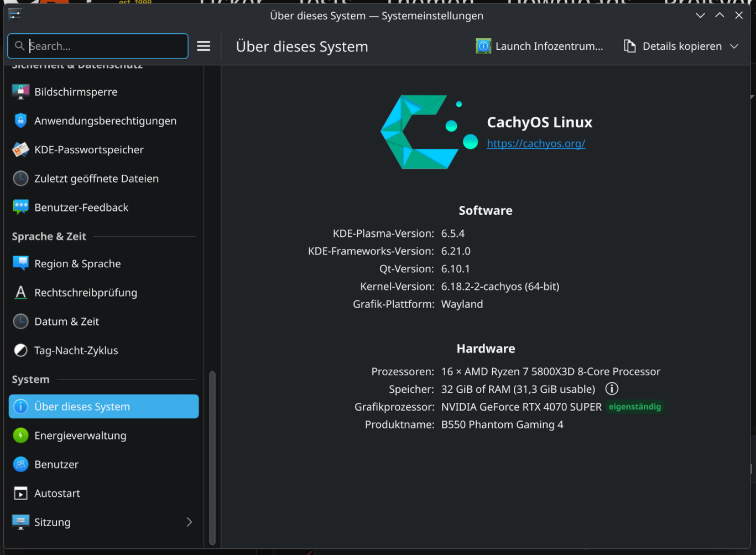756x555 pixels.
Task: Click the Autostart play icon
Action: click(20, 493)
